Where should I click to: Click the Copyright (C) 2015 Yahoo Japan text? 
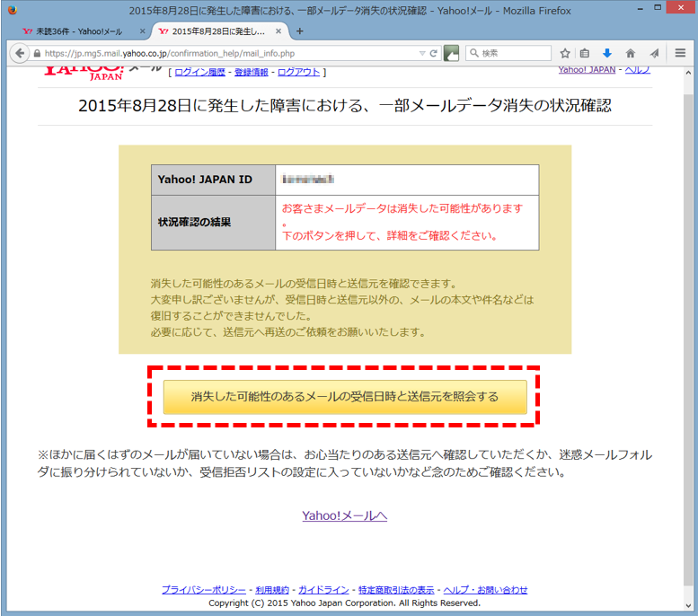click(345, 603)
